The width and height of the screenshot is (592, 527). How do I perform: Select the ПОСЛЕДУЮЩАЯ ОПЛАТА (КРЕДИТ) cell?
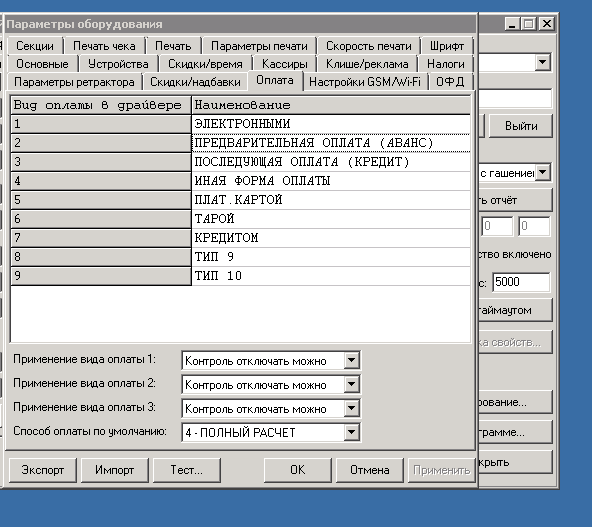click(331, 162)
